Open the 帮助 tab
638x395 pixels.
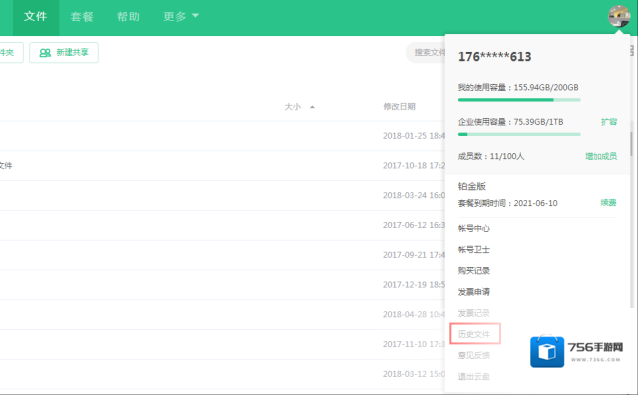[128, 17]
